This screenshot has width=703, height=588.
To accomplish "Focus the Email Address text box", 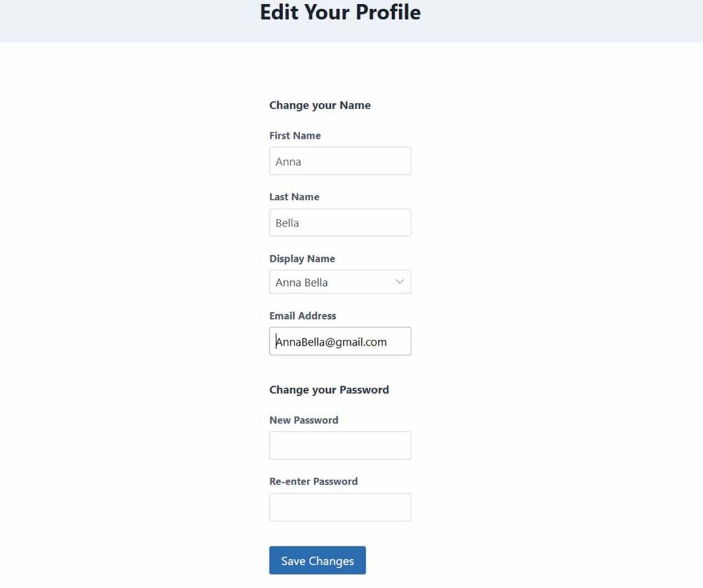I will coord(340,341).
